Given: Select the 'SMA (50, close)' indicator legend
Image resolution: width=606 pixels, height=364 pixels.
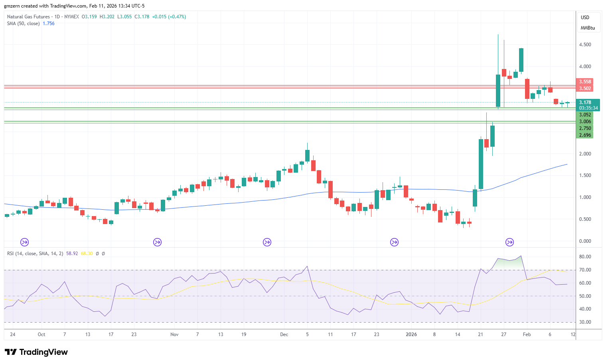Looking at the screenshot, I should [24, 24].
